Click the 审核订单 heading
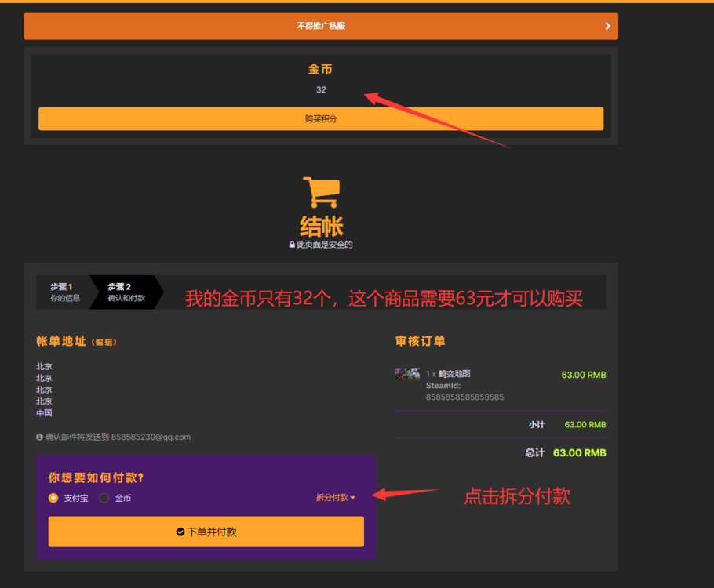 coord(420,341)
